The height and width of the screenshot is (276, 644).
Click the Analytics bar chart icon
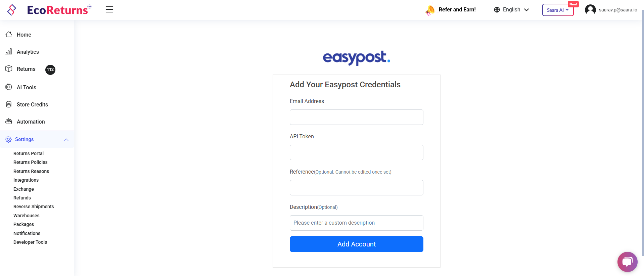click(x=9, y=52)
